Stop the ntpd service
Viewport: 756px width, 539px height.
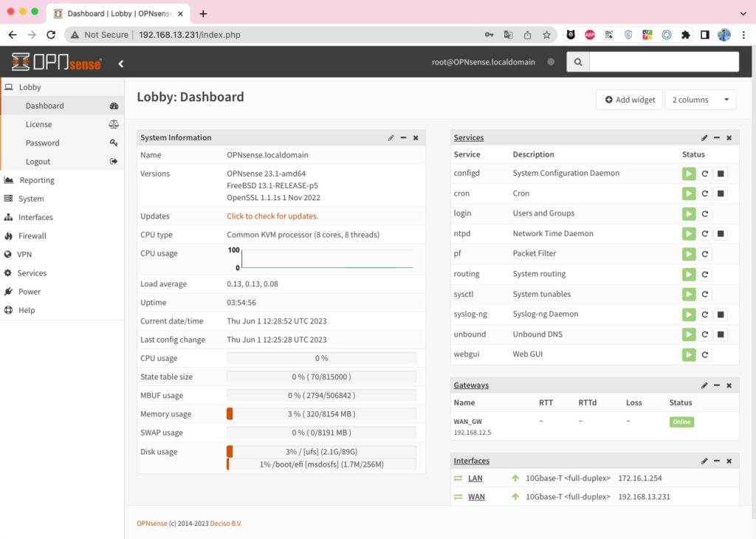(721, 234)
